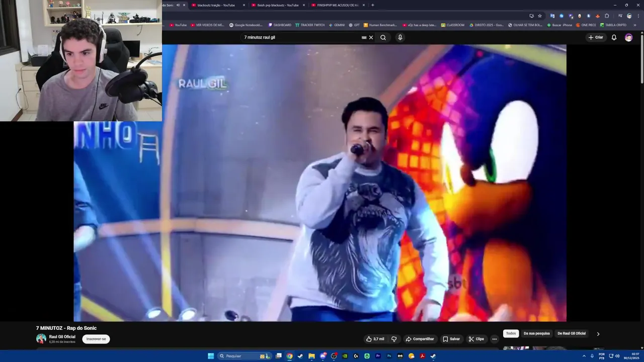
Task: Open the Human Benchmark bookmark
Action: click(x=380, y=25)
